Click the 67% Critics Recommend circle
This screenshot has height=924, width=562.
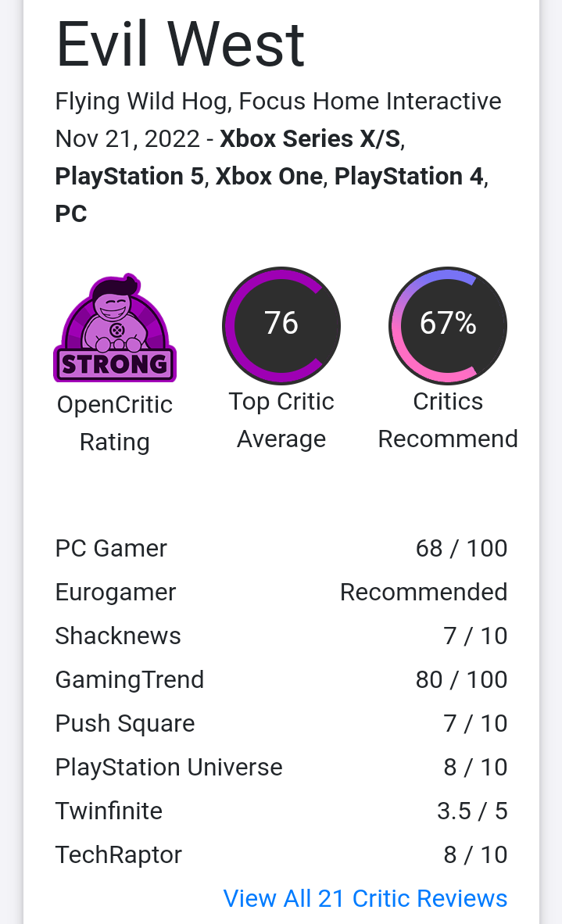[x=448, y=325]
